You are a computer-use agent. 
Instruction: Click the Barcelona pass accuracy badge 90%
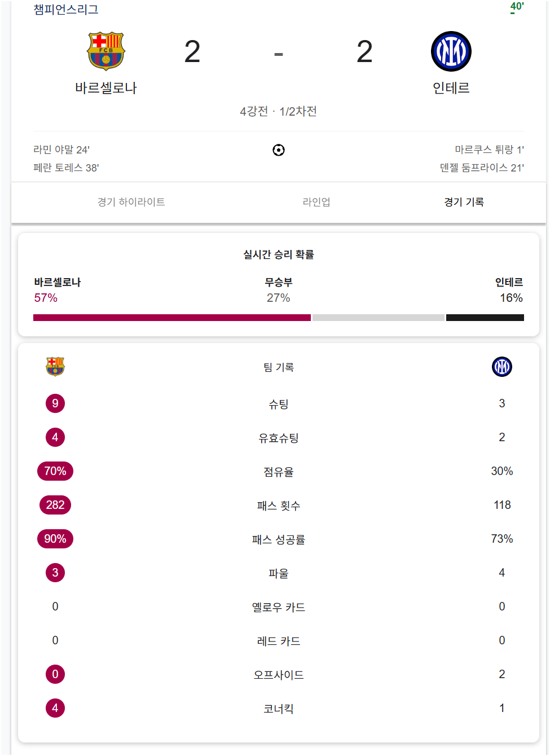(55, 539)
